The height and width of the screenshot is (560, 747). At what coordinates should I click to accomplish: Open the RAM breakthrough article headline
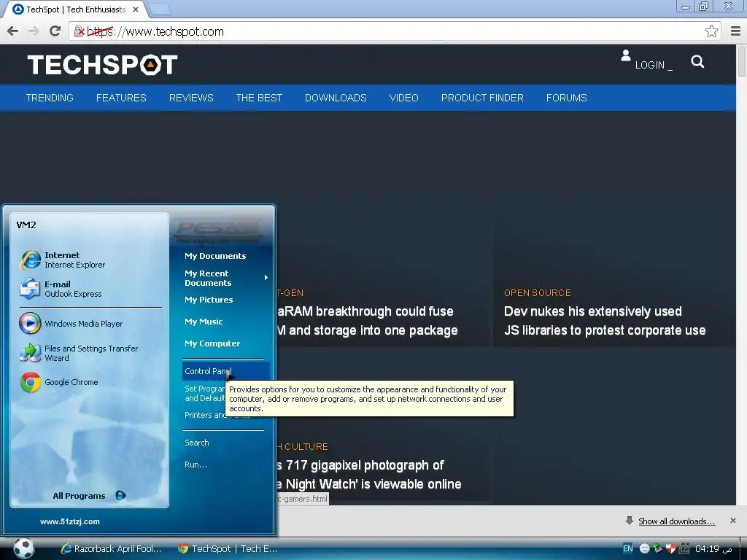[368, 321]
